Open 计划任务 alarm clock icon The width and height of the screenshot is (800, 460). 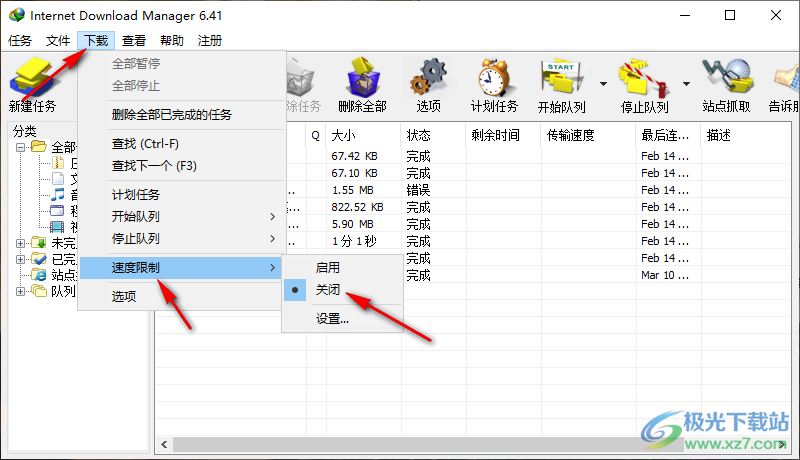494,78
